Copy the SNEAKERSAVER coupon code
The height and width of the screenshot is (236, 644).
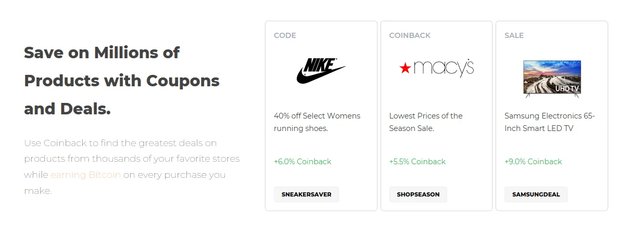(306, 194)
